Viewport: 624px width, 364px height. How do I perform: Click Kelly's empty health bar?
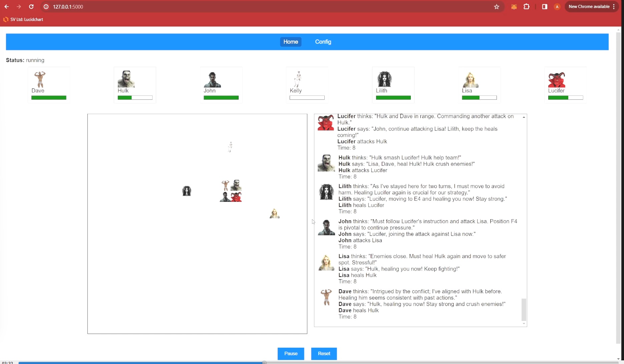[x=307, y=98]
